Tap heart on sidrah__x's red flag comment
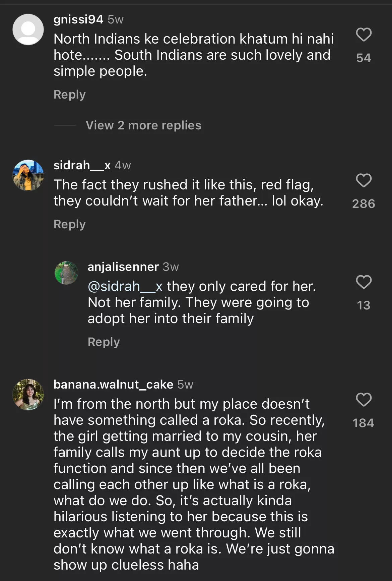392x581 pixels. tap(364, 180)
